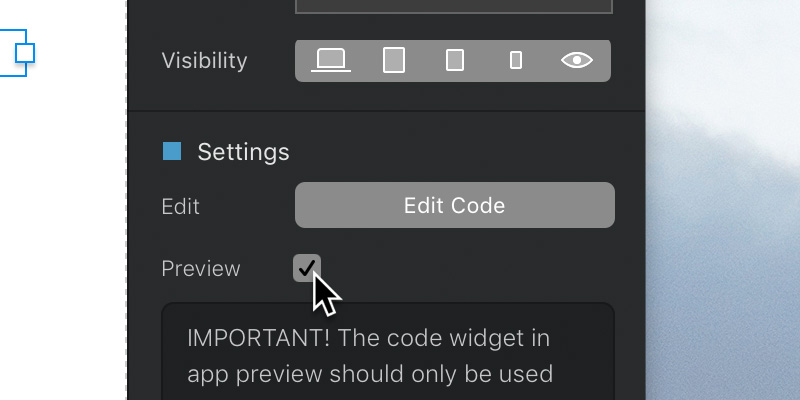800x400 pixels.
Task: Toggle phone device visibility icon
Action: coord(516,60)
